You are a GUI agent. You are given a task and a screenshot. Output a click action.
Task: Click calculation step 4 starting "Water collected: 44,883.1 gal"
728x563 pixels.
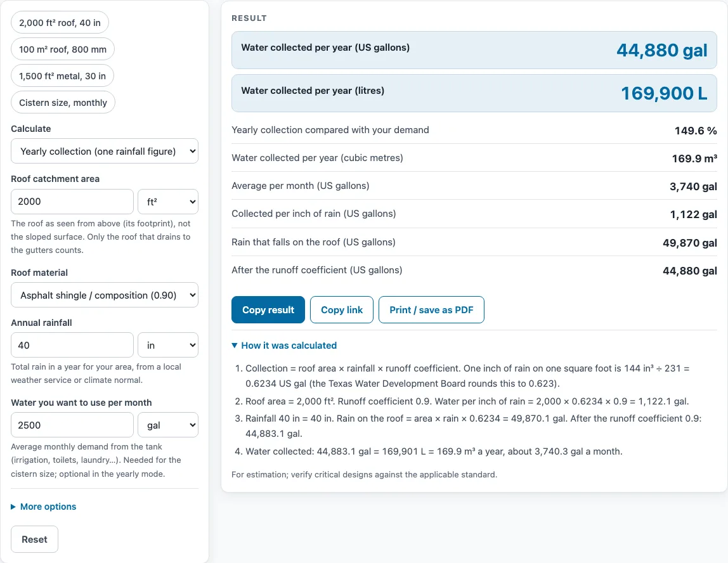[434, 451]
